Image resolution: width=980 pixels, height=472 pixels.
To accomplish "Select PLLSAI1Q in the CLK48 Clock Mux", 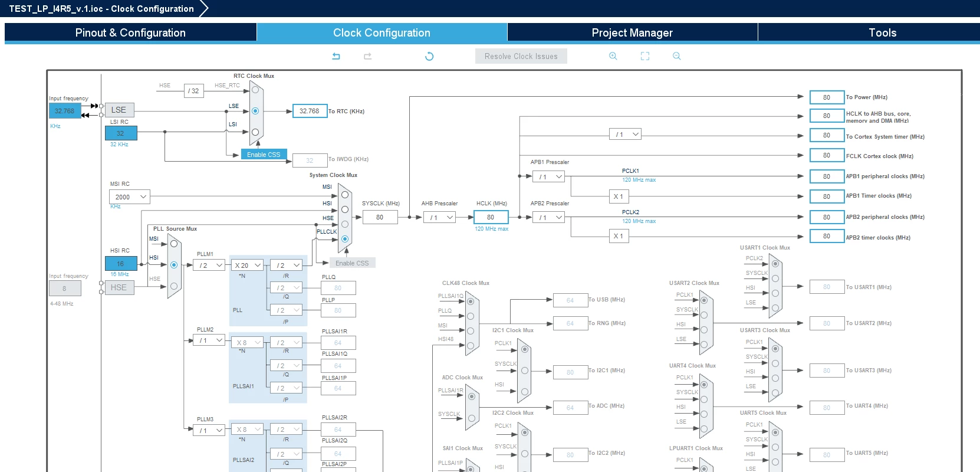I will 471,301.
